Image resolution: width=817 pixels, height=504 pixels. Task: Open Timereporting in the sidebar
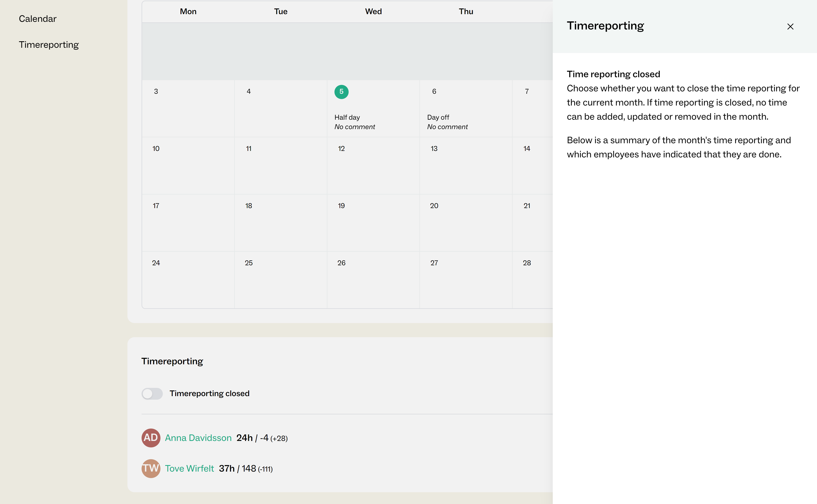49,45
